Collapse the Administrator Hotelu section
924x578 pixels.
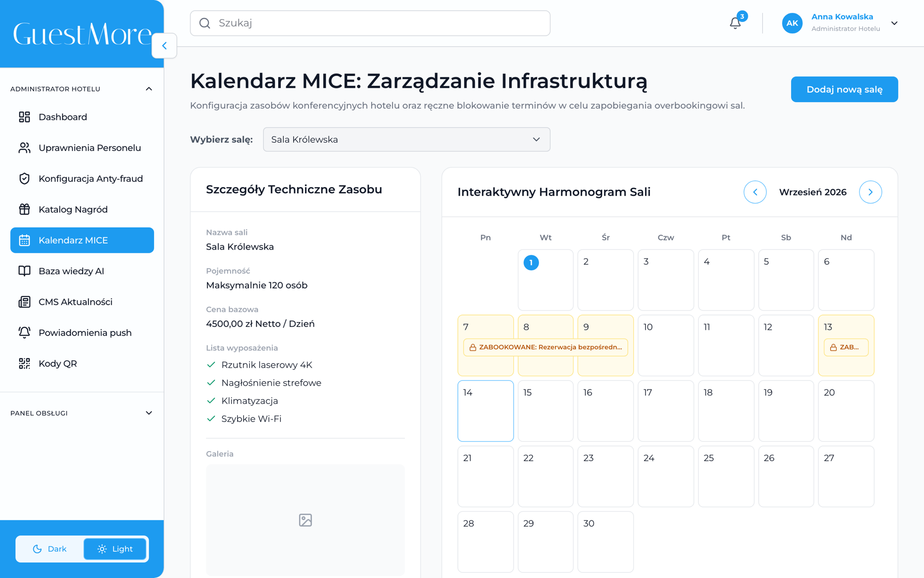pos(149,89)
